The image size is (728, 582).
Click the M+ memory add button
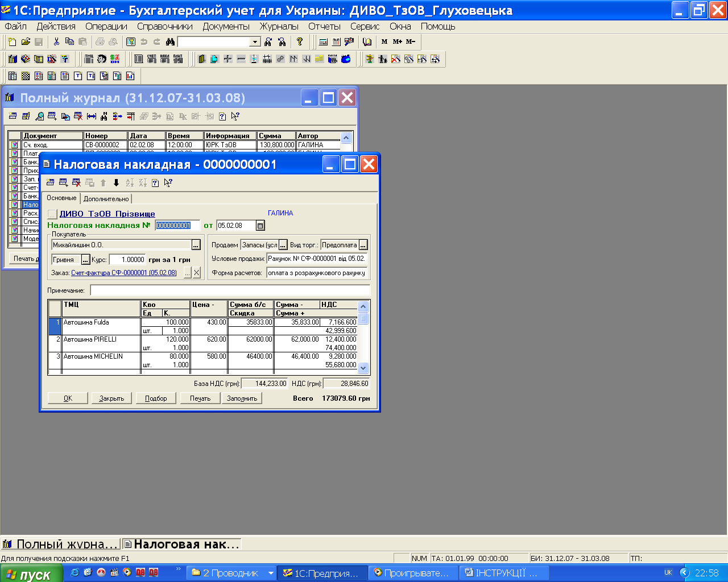click(398, 41)
